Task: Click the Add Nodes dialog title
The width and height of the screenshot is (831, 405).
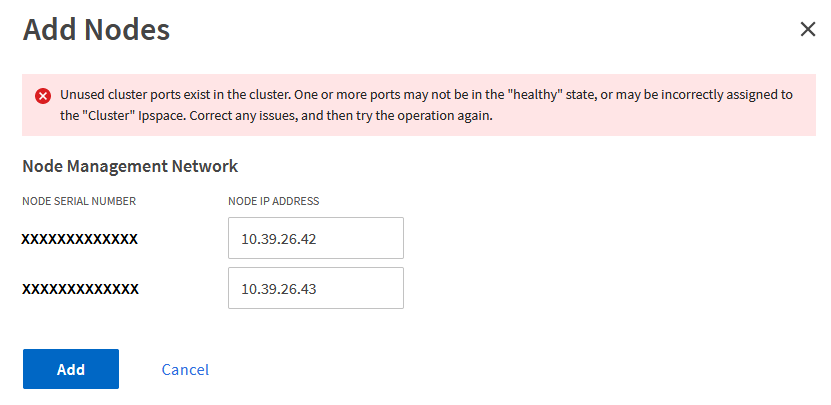Action: tap(96, 30)
